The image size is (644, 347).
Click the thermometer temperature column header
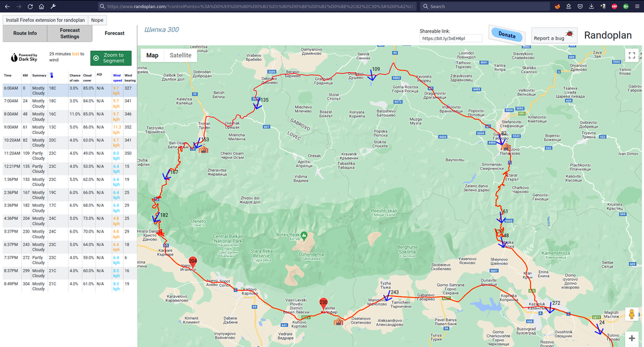[52, 75]
